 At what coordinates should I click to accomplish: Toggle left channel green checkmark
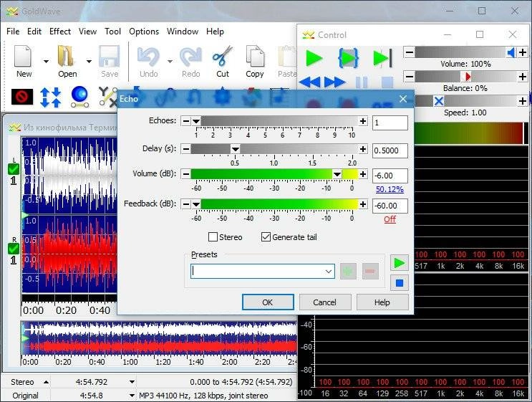(14, 168)
